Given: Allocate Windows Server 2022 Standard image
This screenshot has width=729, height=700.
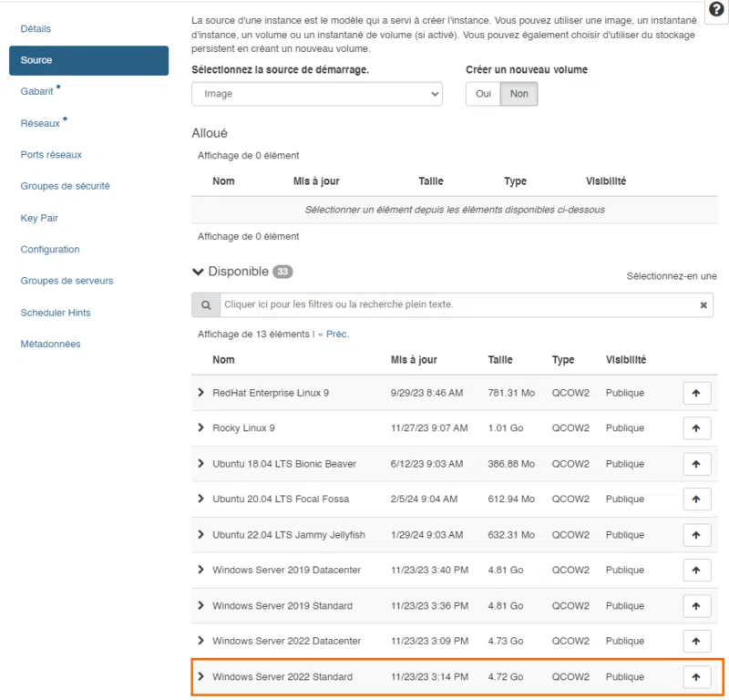Looking at the screenshot, I should tap(696, 676).
